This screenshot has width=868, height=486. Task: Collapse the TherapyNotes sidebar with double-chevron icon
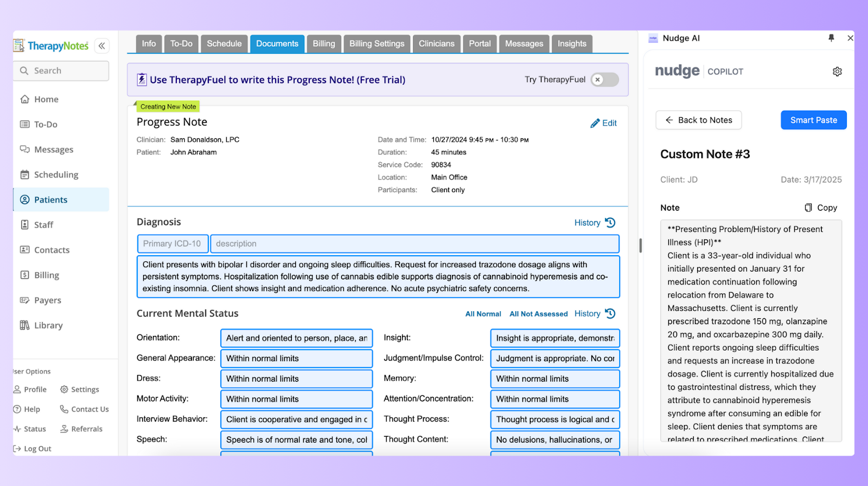point(101,46)
